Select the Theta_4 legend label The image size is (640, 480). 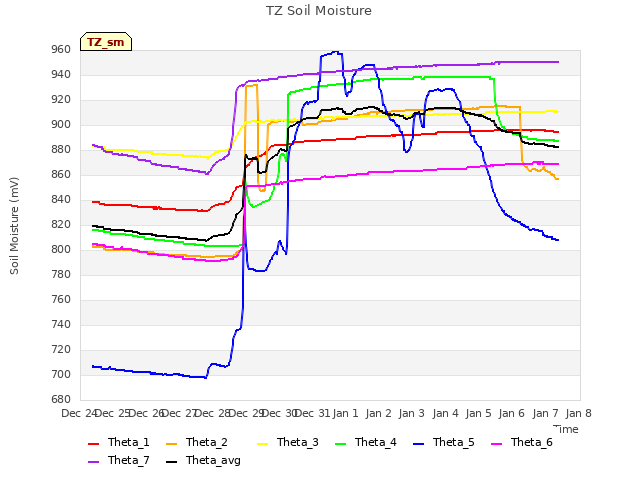tap(376, 442)
